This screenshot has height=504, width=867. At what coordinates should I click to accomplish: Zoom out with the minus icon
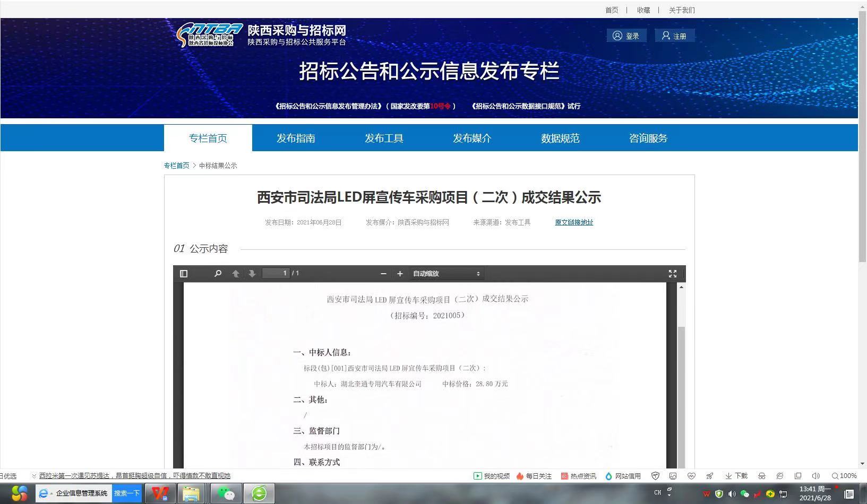point(383,274)
